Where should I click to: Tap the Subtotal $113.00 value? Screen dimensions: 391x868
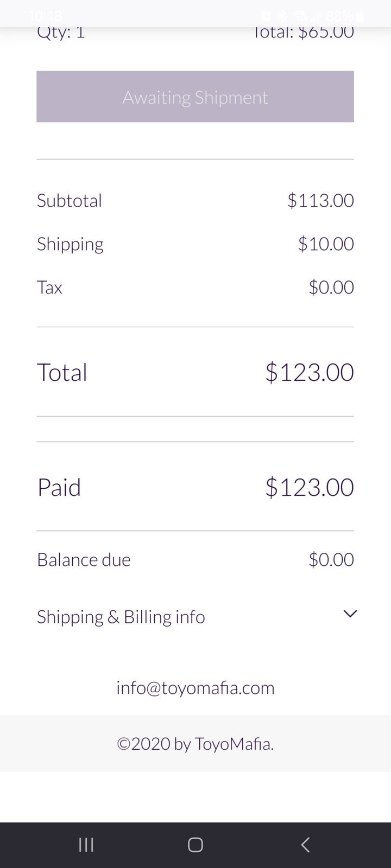click(x=320, y=200)
